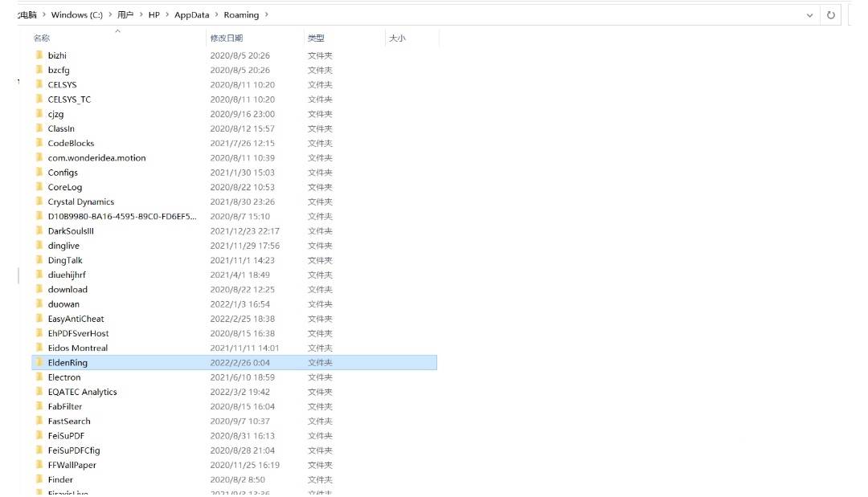Click the com.wonderidea.motion folder icon
This screenshot has width=868, height=497.
[x=39, y=157]
